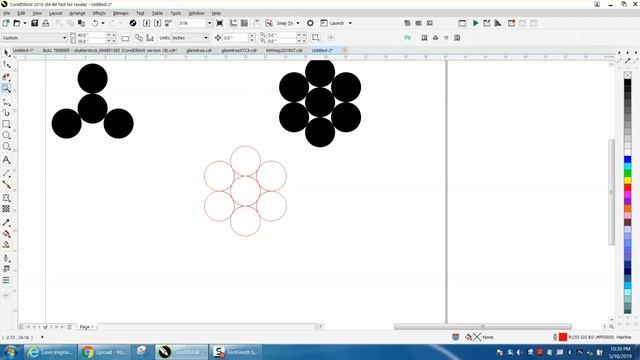This screenshot has height=360, width=640.
Task: Select the Color Eyedropper tool
Action: [6, 222]
